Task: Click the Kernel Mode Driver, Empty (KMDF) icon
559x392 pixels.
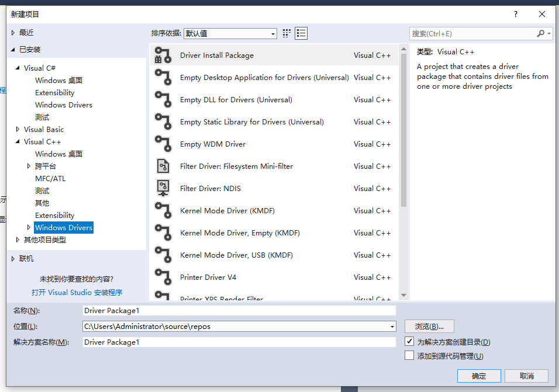Action: 163,233
